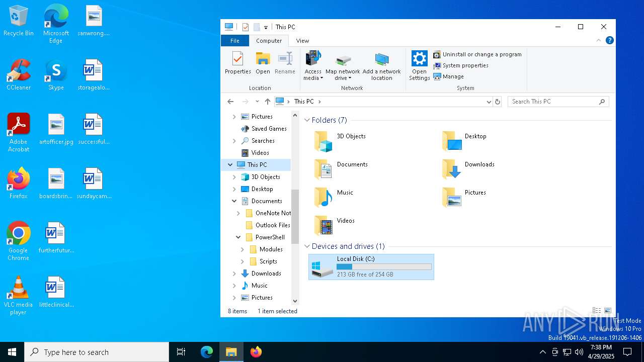Click This PC in the address bar
Image resolution: width=644 pixels, height=362 pixels.
[x=304, y=102]
